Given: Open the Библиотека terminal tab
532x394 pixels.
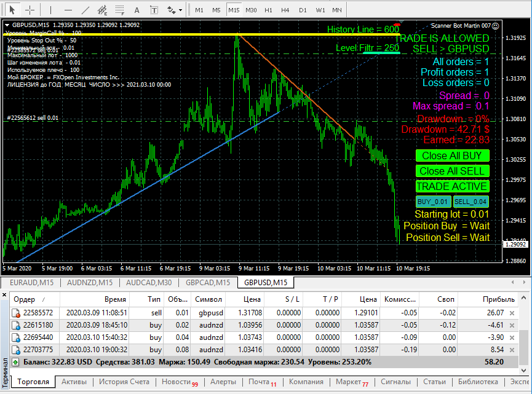Looking at the screenshot, I should coord(478,382).
